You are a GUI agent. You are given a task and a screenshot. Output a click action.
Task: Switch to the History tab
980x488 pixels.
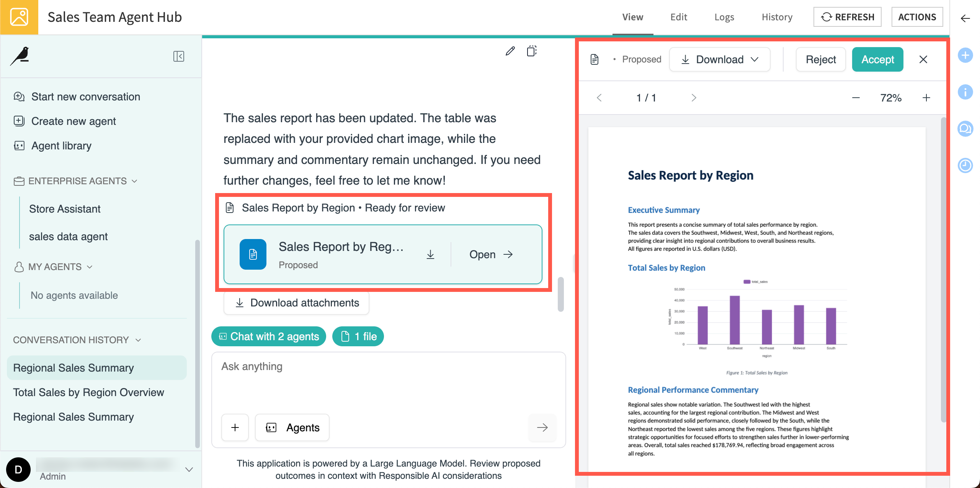pyautogui.click(x=777, y=17)
